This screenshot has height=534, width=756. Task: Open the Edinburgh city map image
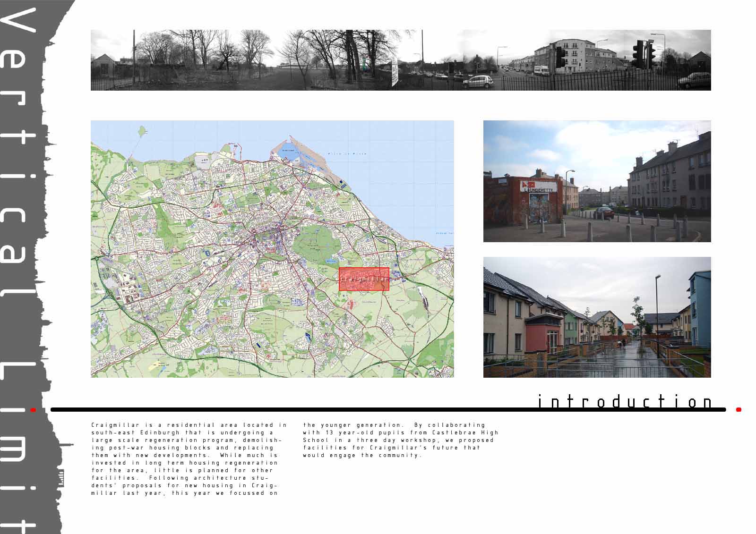(272, 249)
